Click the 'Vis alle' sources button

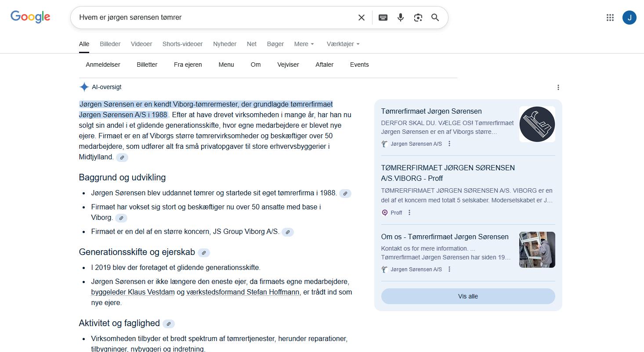pyautogui.click(x=468, y=296)
